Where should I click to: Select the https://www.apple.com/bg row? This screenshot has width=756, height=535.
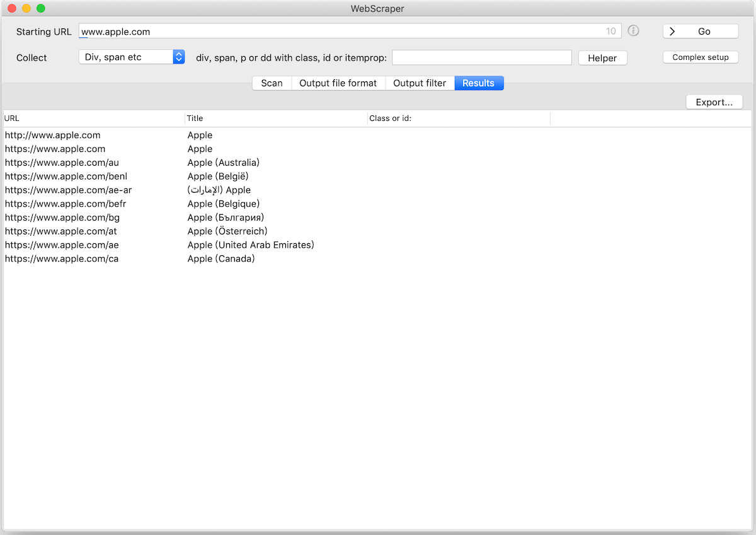[x=378, y=217]
